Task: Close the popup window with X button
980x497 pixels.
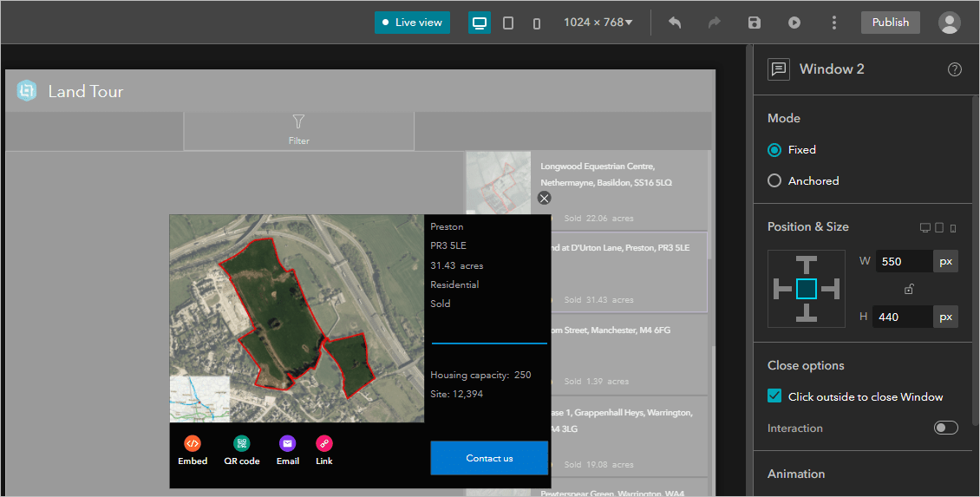Action: [x=545, y=198]
